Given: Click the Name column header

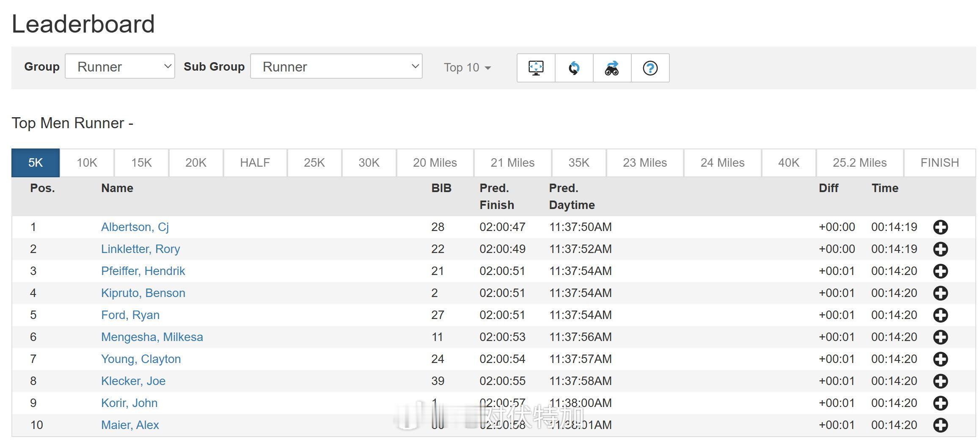Looking at the screenshot, I should coord(117,188).
